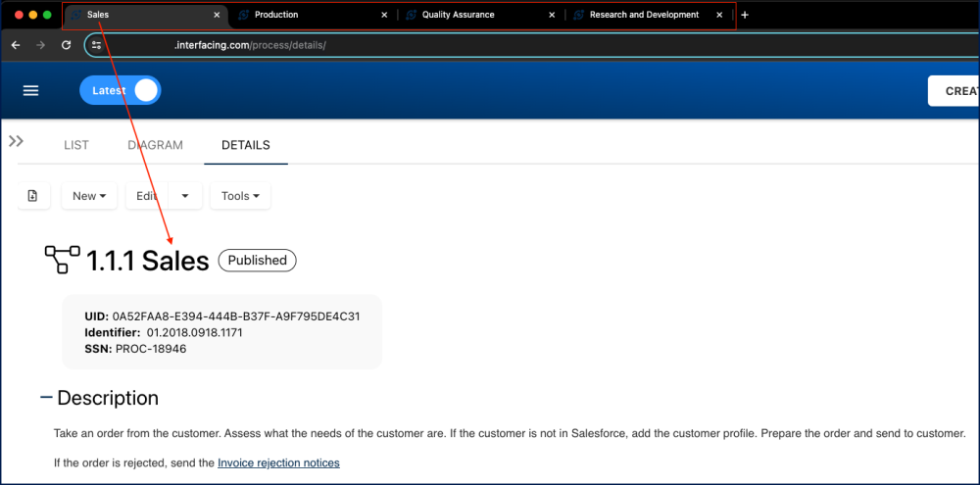Image resolution: width=980 pixels, height=485 pixels.
Task: Open the Tools dropdown menu
Action: pyautogui.click(x=240, y=196)
